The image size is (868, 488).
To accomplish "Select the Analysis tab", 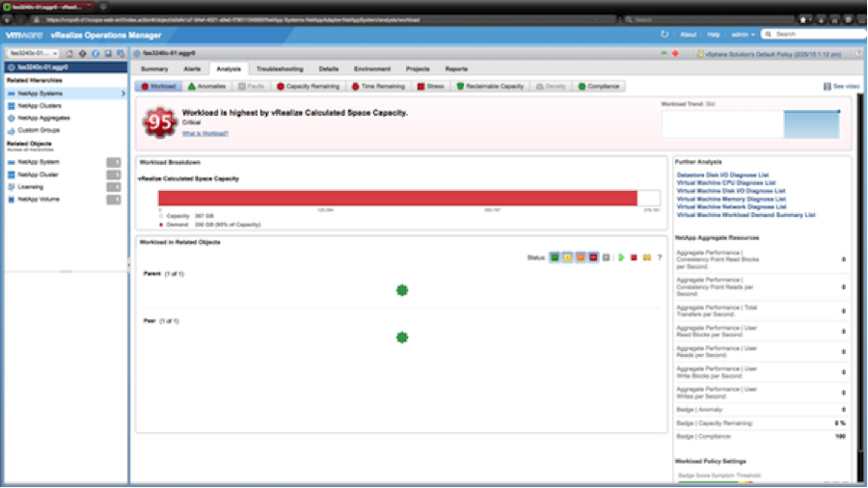I will [x=229, y=69].
